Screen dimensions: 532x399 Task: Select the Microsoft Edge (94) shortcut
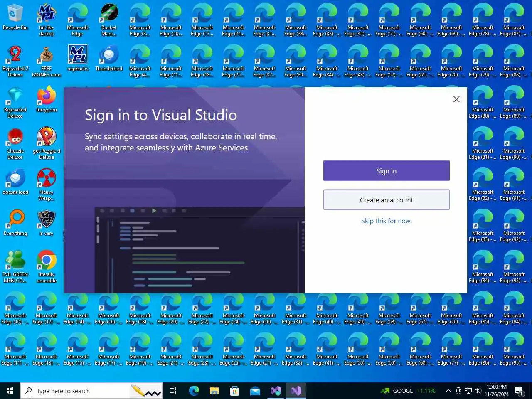(514, 308)
